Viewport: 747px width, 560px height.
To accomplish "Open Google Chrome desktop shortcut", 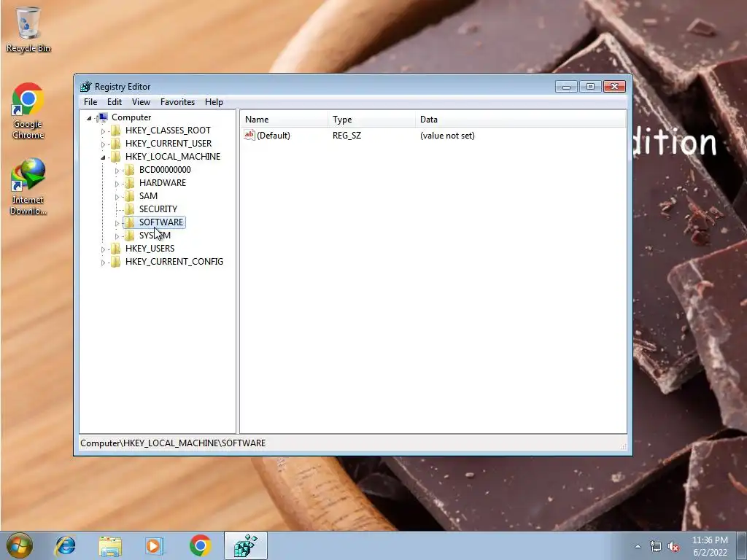I will 28,111.
